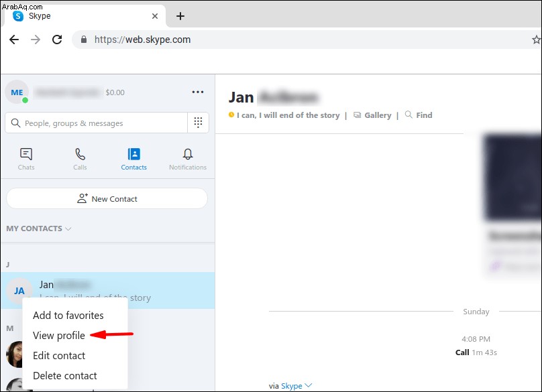Viewport: 542px width, 392px height.
Task: Switch to the Chats tab
Action: click(x=26, y=159)
